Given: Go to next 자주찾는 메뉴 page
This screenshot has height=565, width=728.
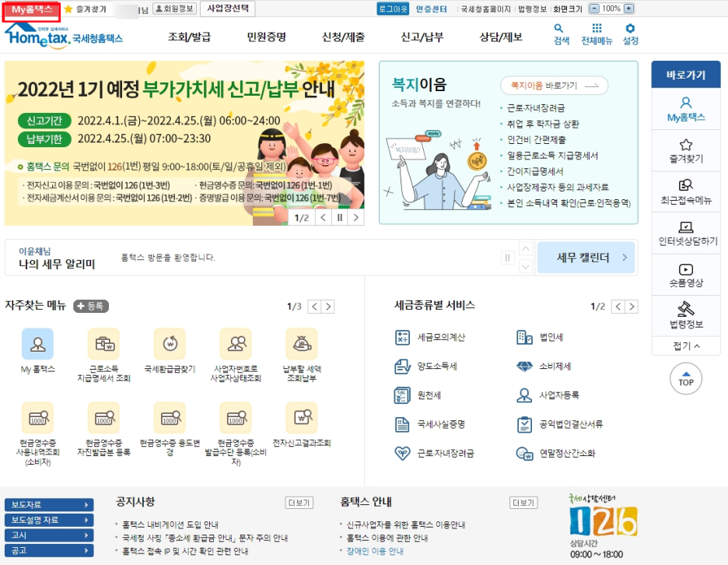Looking at the screenshot, I should point(328,307).
